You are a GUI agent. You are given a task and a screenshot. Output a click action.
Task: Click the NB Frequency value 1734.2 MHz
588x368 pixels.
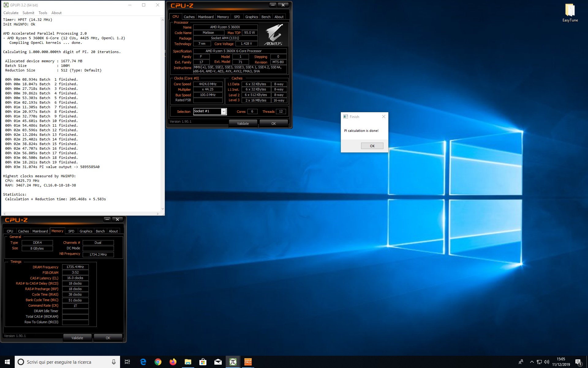pyautogui.click(x=98, y=255)
